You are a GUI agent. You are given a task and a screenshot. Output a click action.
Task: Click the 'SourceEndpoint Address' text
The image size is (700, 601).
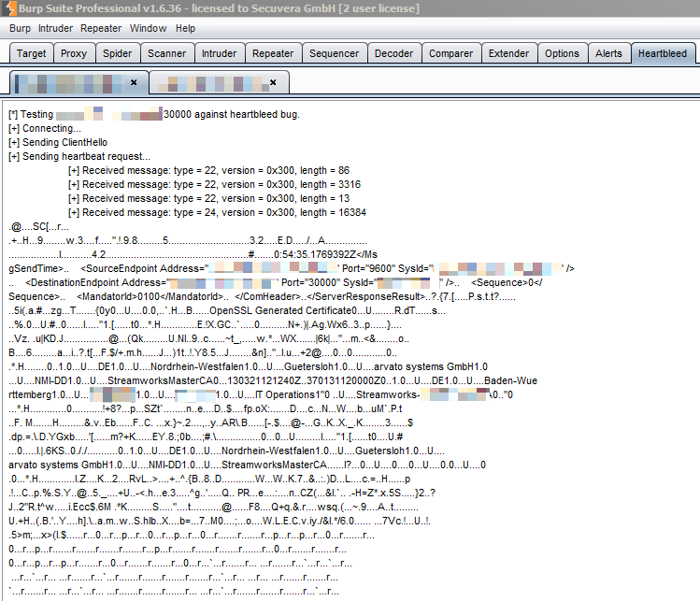coord(142,268)
